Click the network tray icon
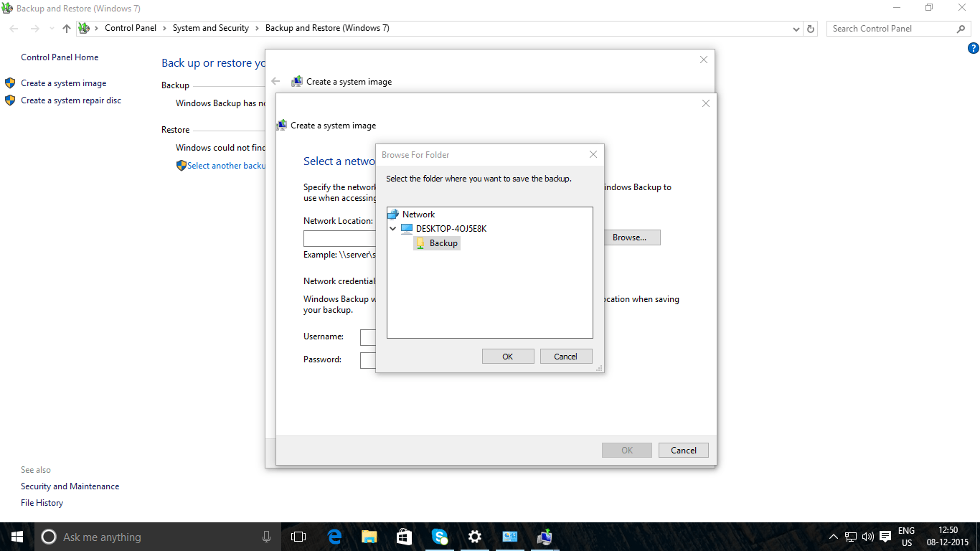This screenshot has height=551, width=980. point(851,537)
